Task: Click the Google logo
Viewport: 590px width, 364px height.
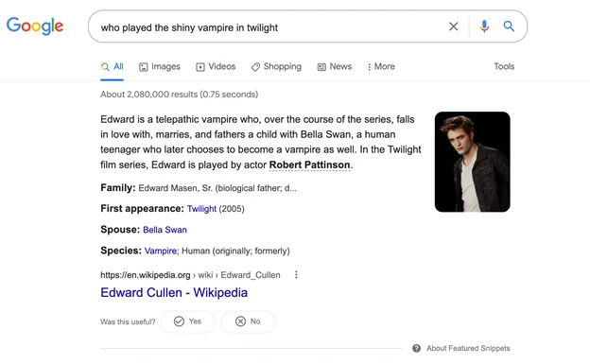Action: tap(35, 26)
